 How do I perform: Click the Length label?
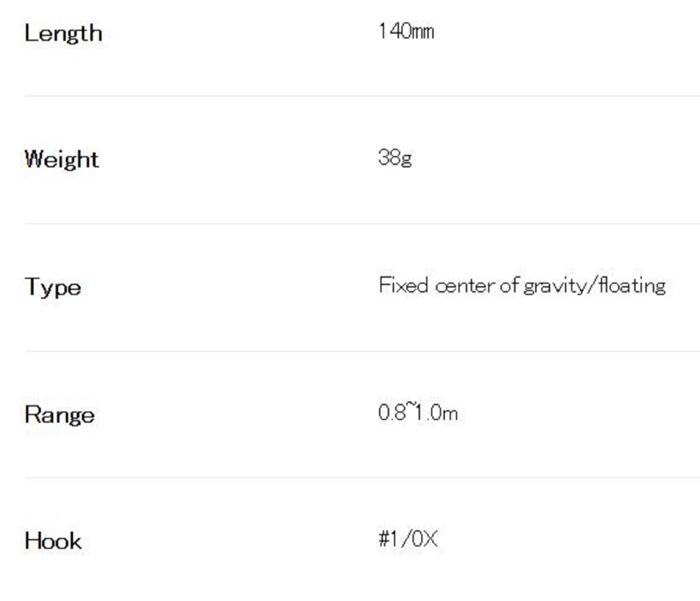(x=63, y=33)
